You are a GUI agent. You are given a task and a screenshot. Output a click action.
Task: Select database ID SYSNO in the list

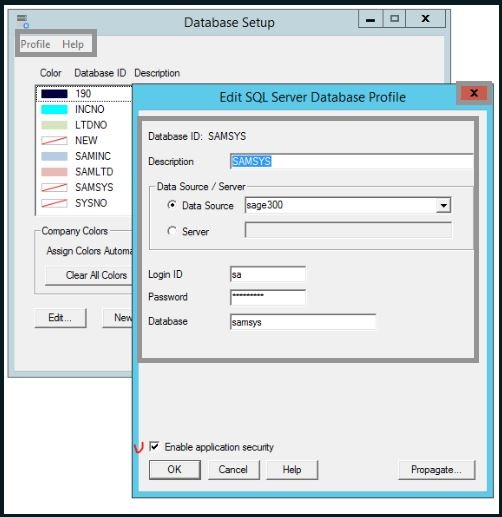pyautogui.click(x=91, y=203)
